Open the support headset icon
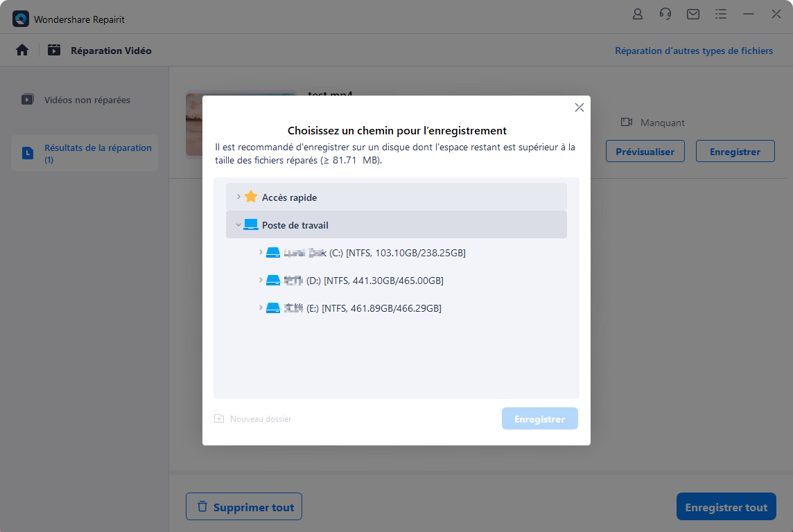793x532 pixels. pyautogui.click(x=665, y=14)
